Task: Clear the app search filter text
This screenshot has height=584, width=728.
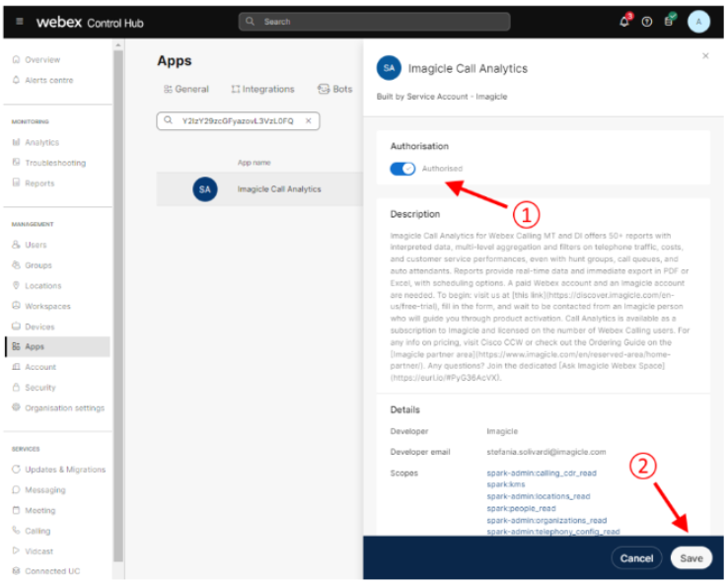Action: [x=308, y=120]
